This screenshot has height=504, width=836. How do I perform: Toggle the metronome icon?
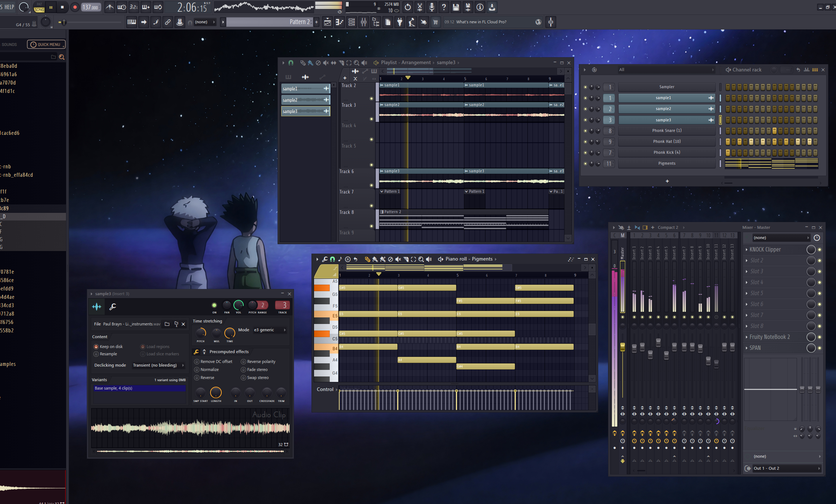(109, 7)
